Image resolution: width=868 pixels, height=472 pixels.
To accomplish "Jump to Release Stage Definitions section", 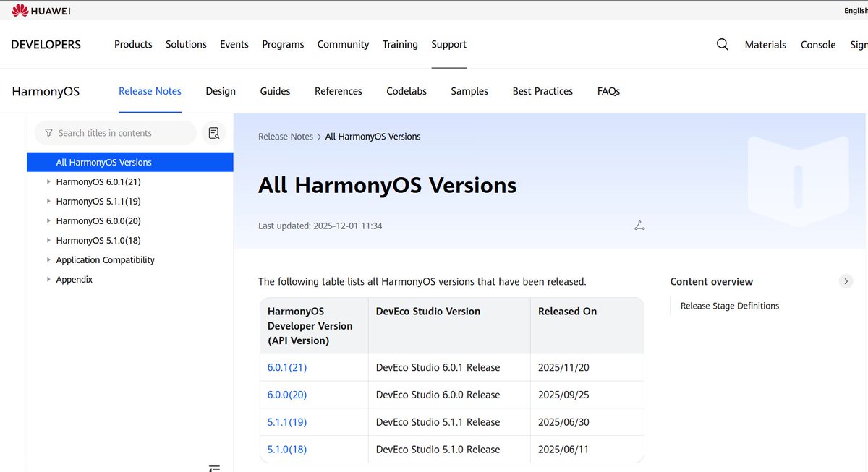I will 730,306.
